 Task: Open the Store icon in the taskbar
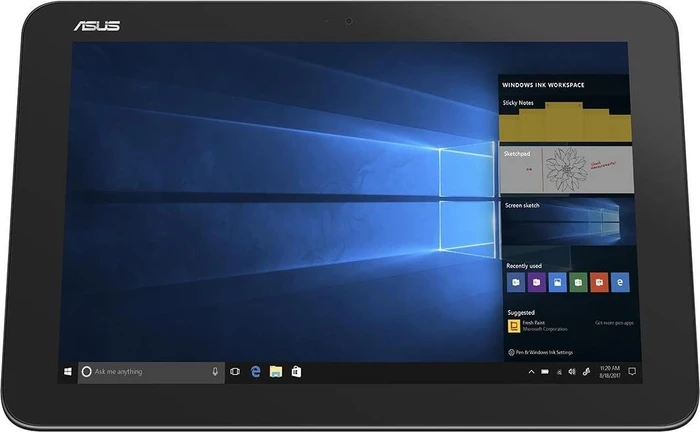point(296,371)
